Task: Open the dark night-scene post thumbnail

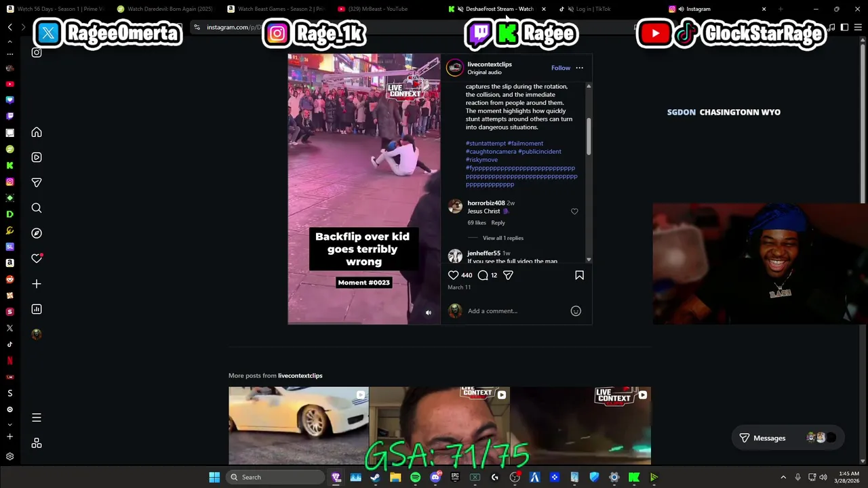Action: coord(580,425)
